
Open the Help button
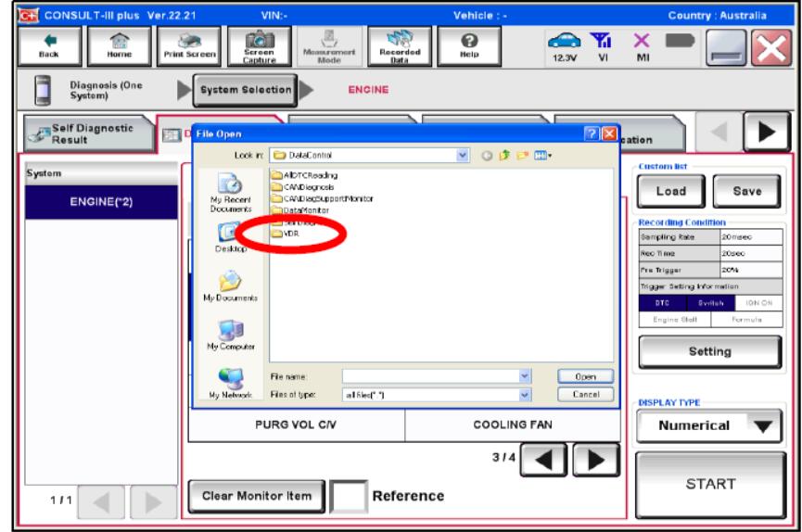(469, 46)
